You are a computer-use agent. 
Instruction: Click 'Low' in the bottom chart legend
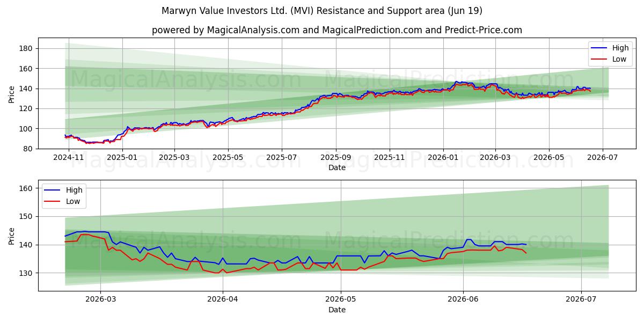(73, 201)
